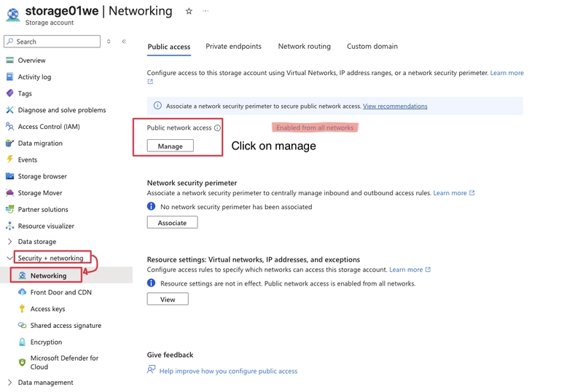Click the Access keys key icon
583x392 pixels.
click(x=23, y=309)
